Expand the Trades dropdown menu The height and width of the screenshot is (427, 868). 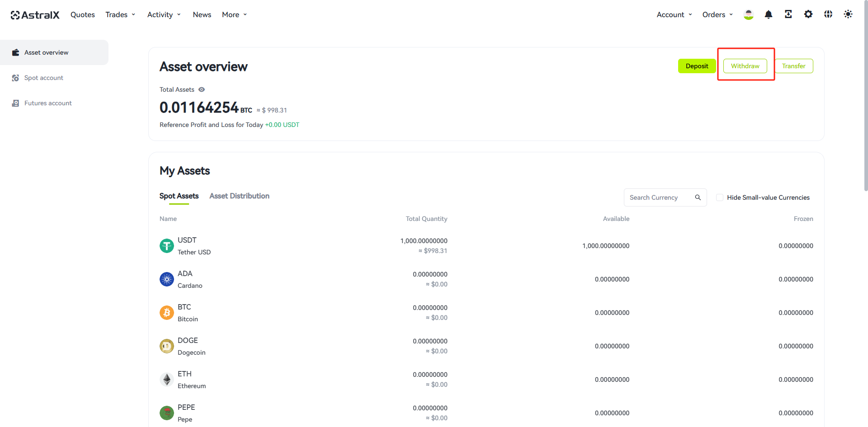click(x=120, y=14)
